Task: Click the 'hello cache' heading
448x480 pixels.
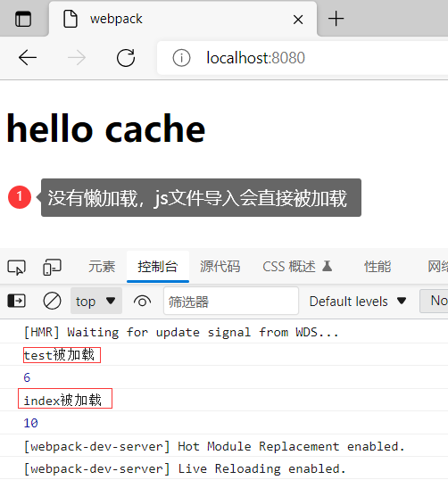Action: pos(106,128)
